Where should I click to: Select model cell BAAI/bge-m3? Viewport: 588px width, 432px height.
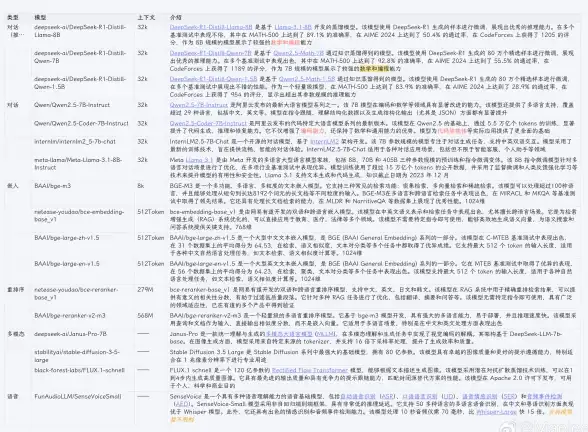pos(52,186)
